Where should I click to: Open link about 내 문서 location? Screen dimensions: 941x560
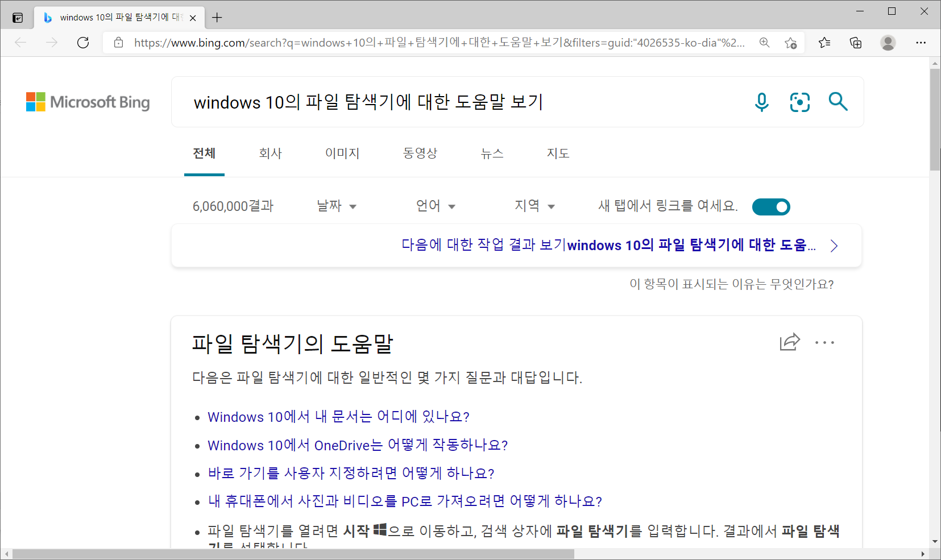pyautogui.click(x=339, y=417)
